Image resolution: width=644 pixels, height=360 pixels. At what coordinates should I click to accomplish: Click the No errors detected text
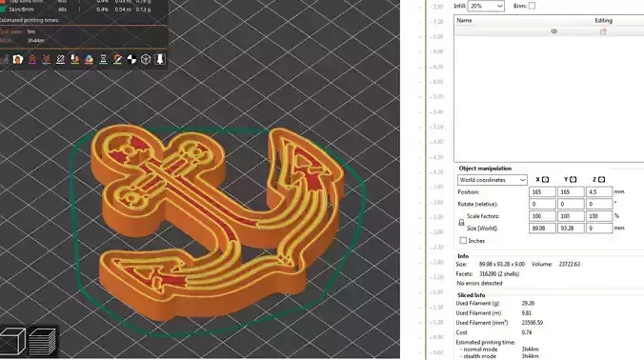tap(479, 283)
